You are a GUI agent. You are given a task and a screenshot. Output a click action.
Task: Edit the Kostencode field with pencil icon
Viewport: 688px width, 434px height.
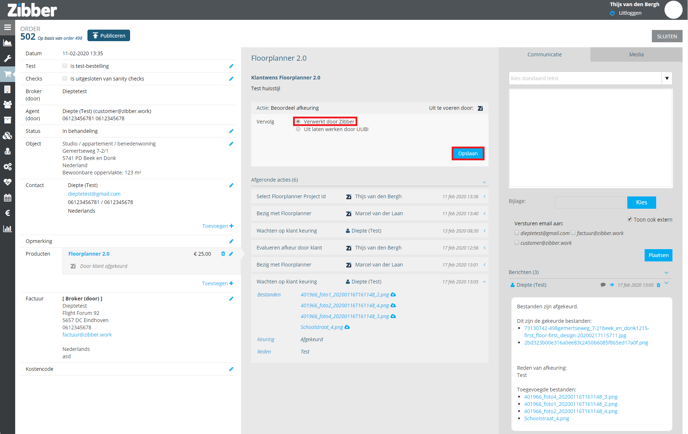[231, 369]
